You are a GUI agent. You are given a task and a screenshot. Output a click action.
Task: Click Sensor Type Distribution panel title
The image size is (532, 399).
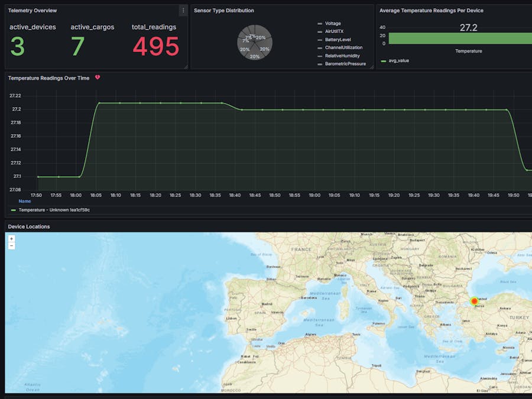point(224,11)
